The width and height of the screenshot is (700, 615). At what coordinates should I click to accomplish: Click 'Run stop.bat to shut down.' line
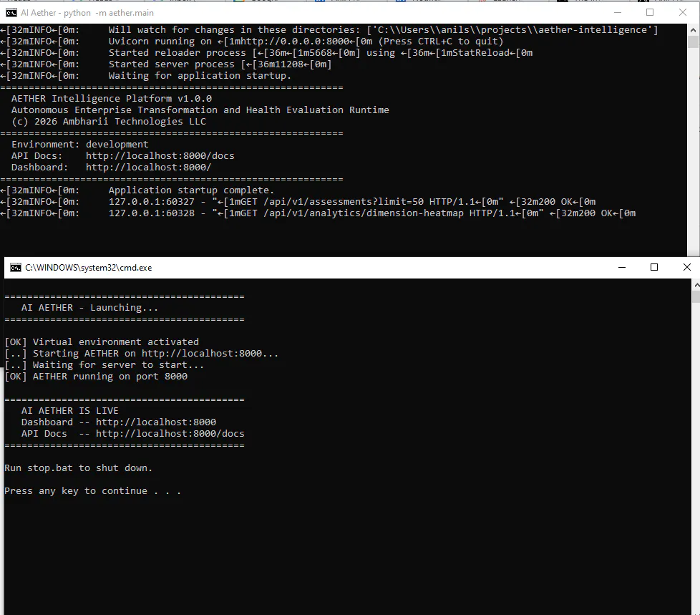click(79, 468)
